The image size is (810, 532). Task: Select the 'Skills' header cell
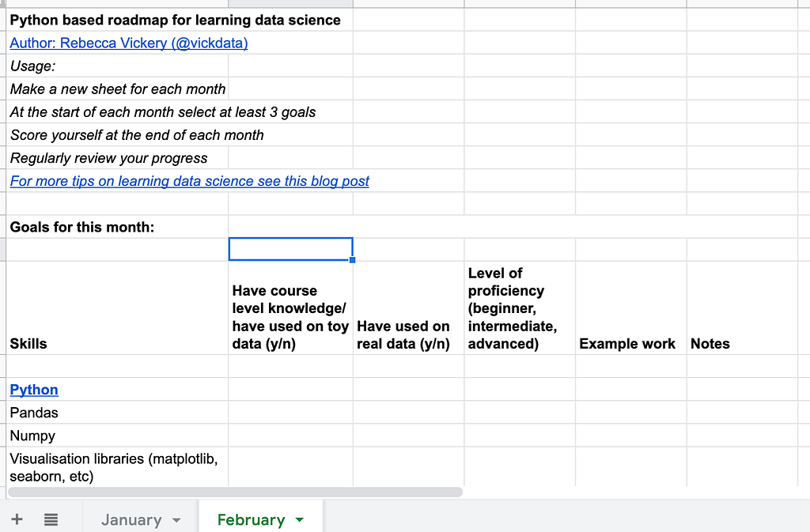(117, 308)
